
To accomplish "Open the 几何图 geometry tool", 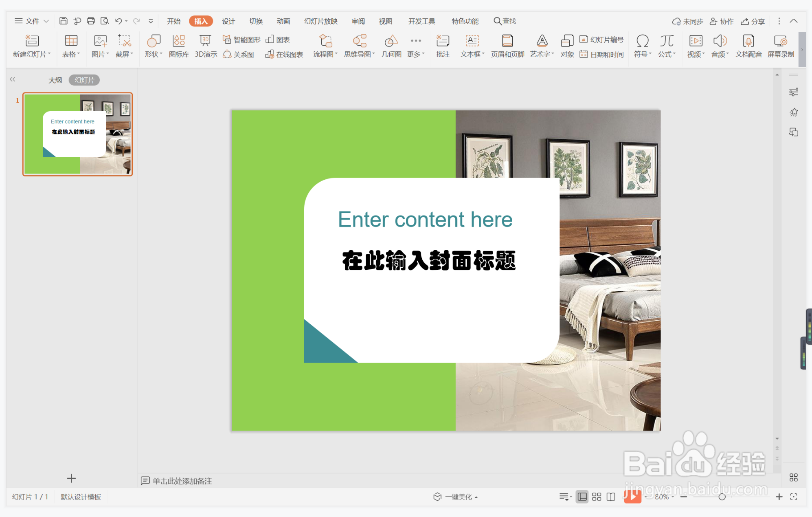I will [x=391, y=46].
